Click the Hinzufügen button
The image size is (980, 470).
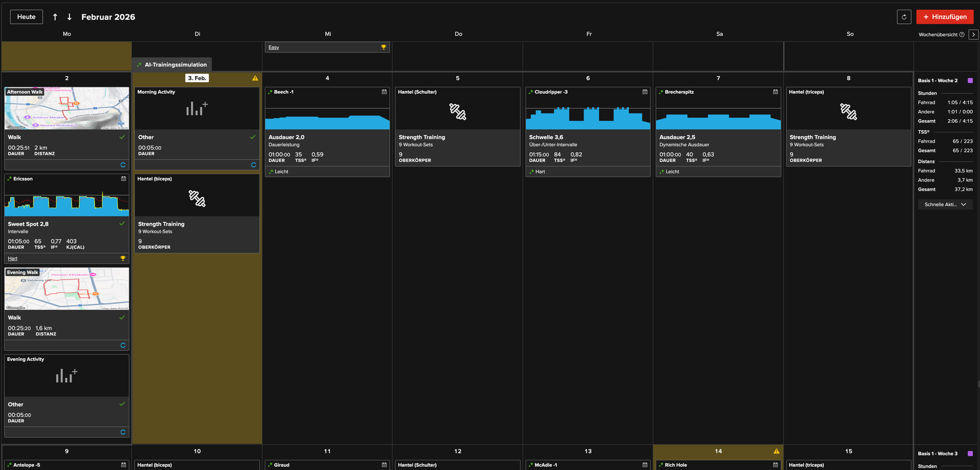tap(944, 17)
